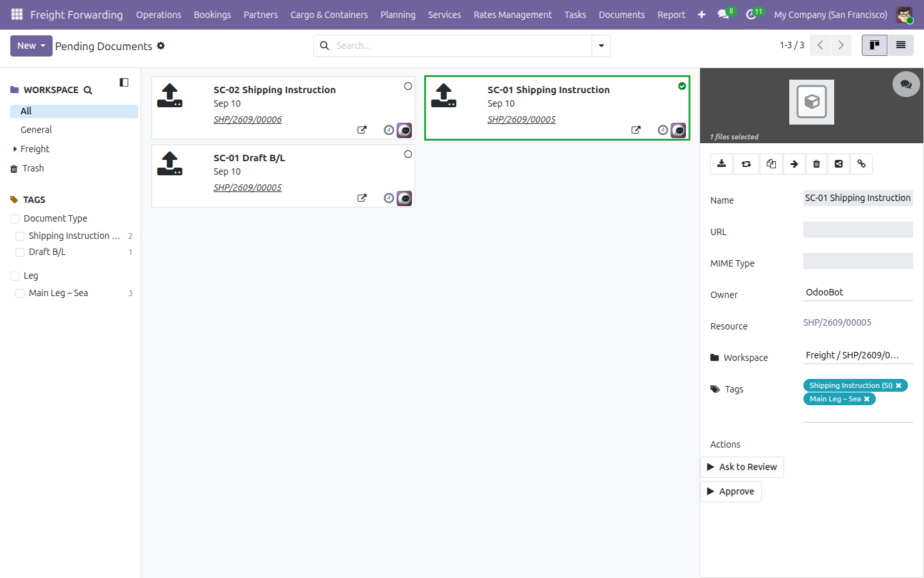Image resolution: width=924 pixels, height=578 pixels.
Task: Remove the Main Leg – Sea tag
Action: [x=867, y=399]
